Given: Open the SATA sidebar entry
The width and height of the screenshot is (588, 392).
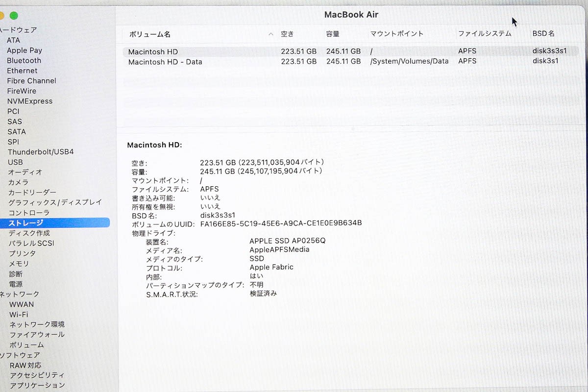Looking at the screenshot, I should pyautogui.click(x=17, y=132).
